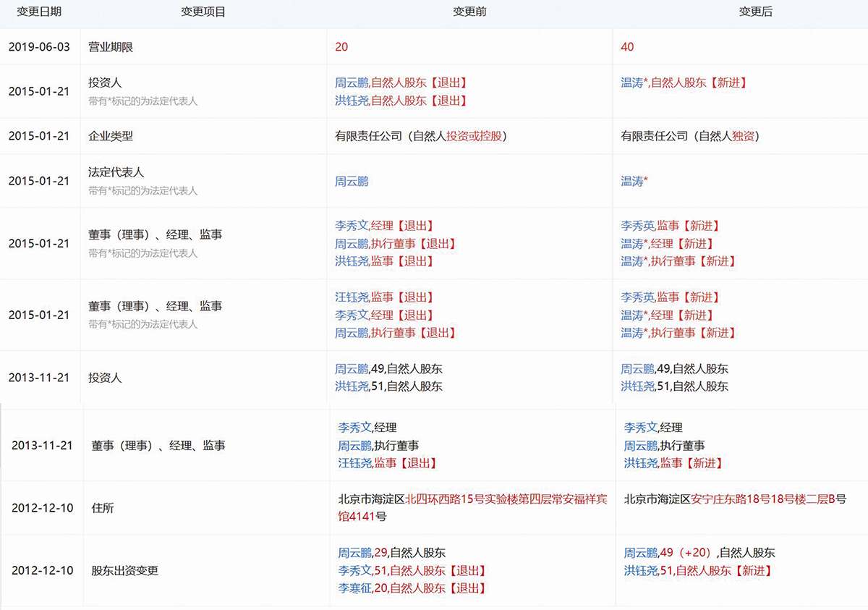Click the 企业类型 change item cell
The height and width of the screenshot is (610, 868).
click(111, 136)
